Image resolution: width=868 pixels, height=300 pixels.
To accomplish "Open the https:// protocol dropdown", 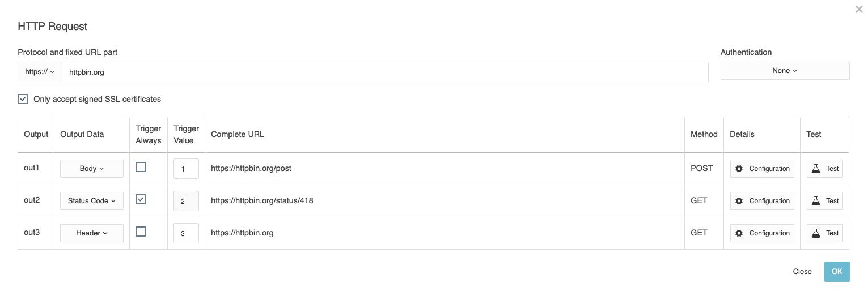I will 40,72.
